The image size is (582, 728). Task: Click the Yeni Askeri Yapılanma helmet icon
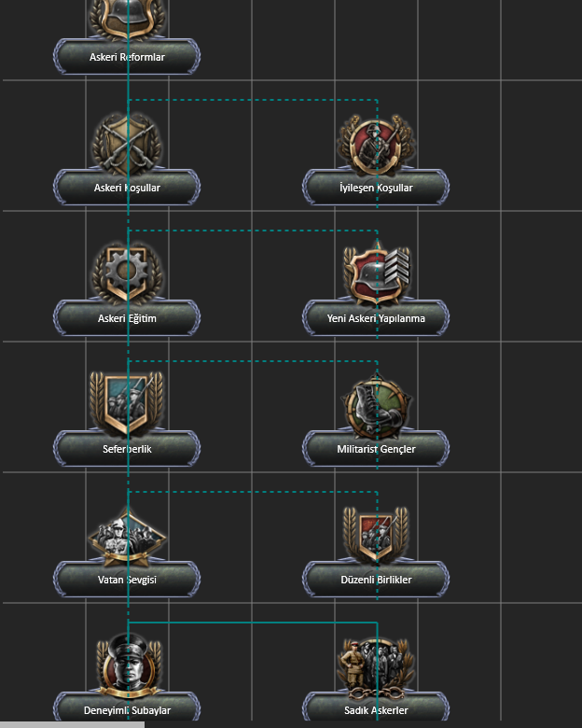[x=376, y=273]
